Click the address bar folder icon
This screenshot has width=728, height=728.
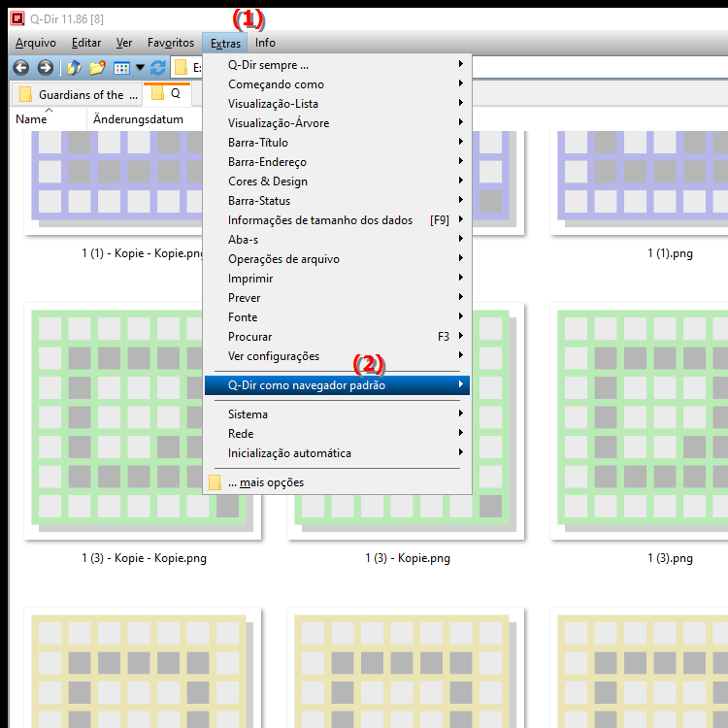click(x=181, y=68)
